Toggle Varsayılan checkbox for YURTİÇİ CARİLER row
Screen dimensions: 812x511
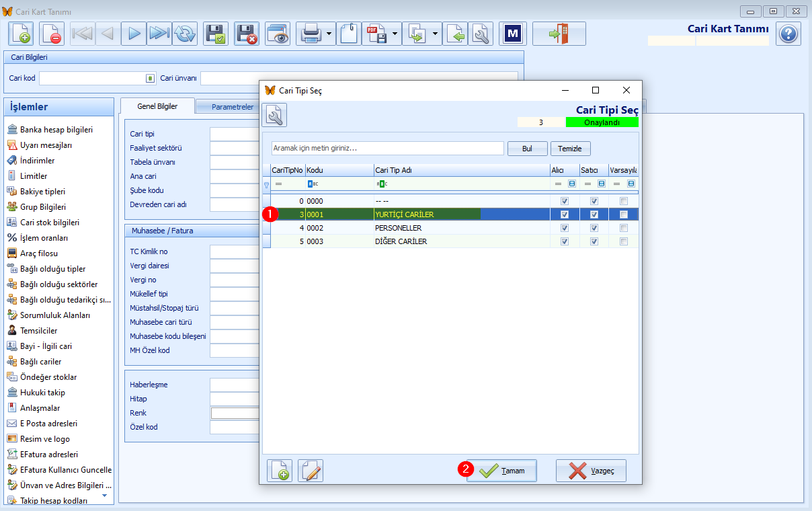coord(624,214)
